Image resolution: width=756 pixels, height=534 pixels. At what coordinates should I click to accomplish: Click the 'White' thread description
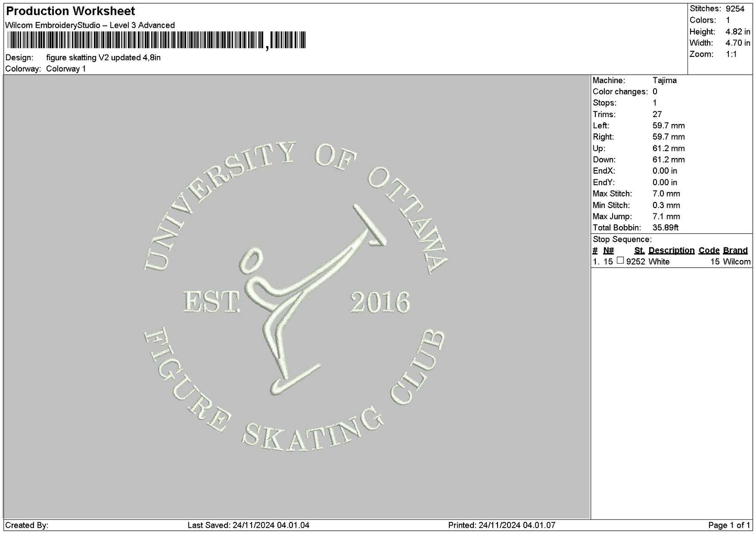coord(659,262)
